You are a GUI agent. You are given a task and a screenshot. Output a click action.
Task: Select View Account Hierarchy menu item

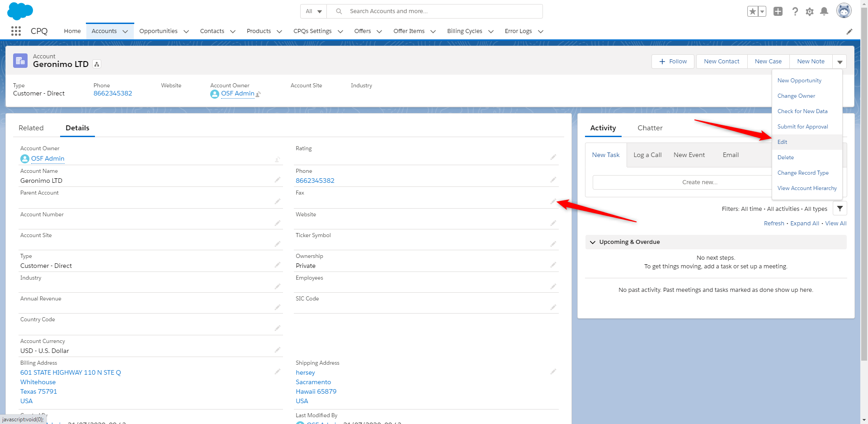(807, 188)
